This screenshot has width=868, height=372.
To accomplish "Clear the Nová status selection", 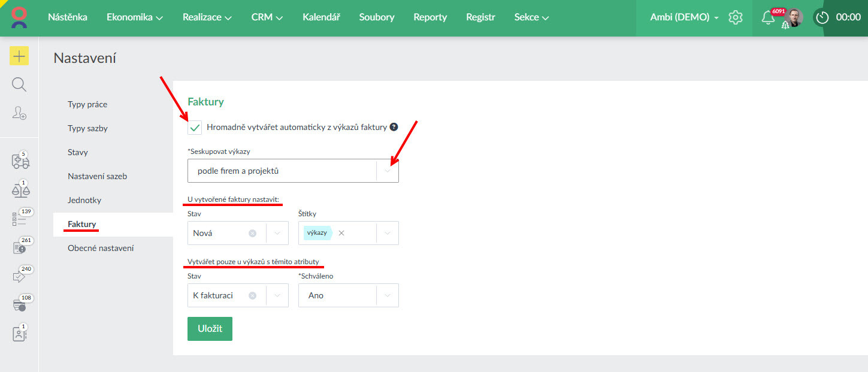I will pos(252,233).
